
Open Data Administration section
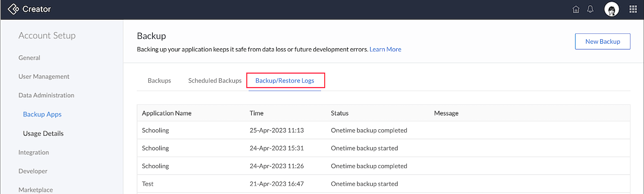(x=46, y=95)
